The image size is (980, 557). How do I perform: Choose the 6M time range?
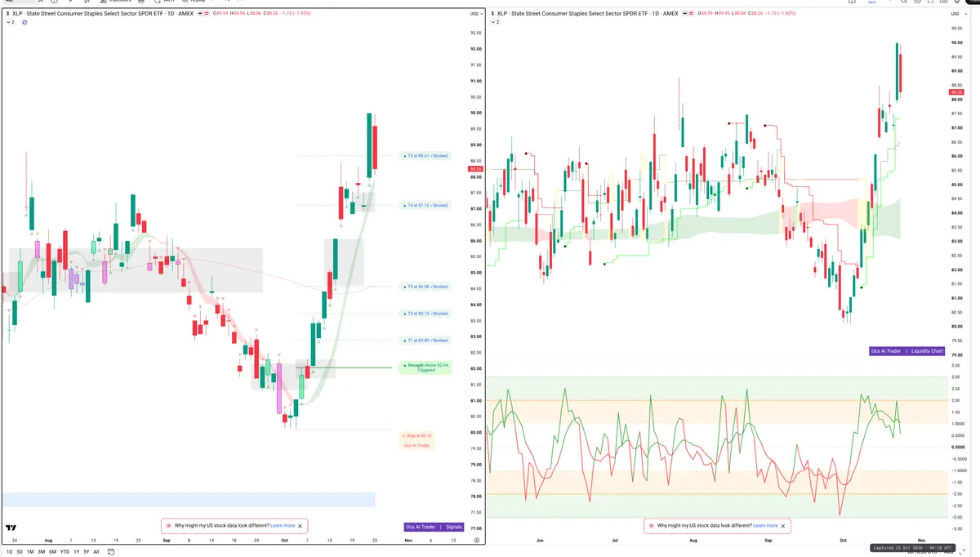(53, 551)
